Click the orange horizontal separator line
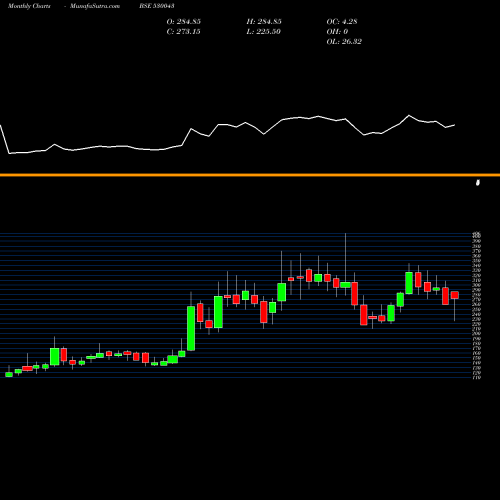The width and height of the screenshot is (500, 500). (x=250, y=175)
